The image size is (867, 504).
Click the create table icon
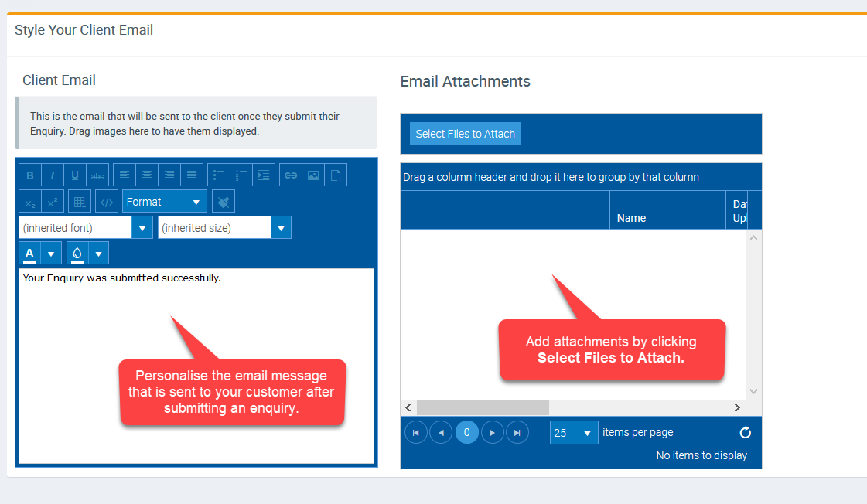click(x=80, y=202)
